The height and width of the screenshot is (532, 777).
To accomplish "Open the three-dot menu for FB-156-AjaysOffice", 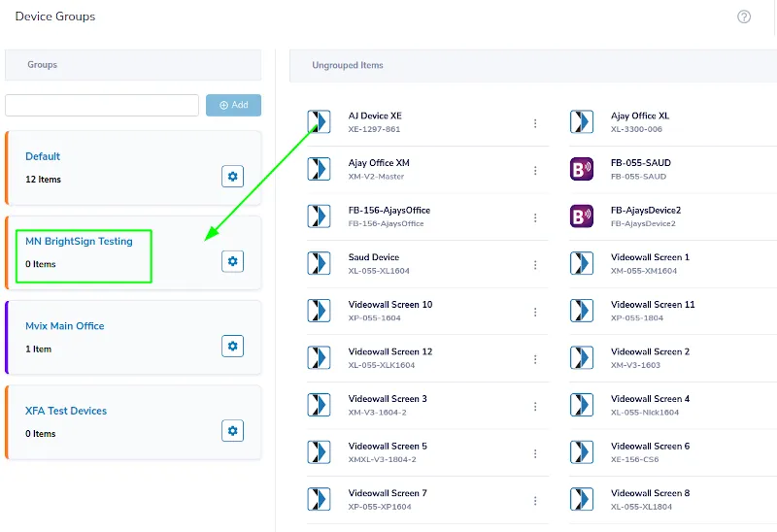I will coord(535,218).
